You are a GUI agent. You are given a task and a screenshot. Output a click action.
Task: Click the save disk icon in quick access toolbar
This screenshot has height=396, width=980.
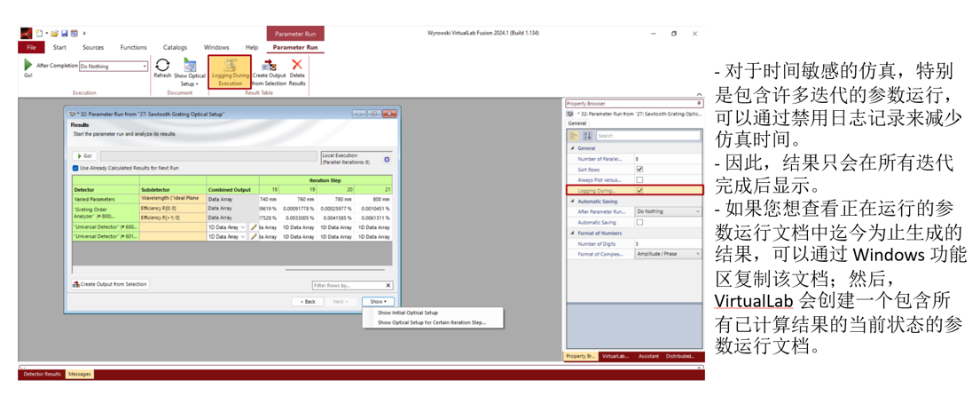click(64, 33)
